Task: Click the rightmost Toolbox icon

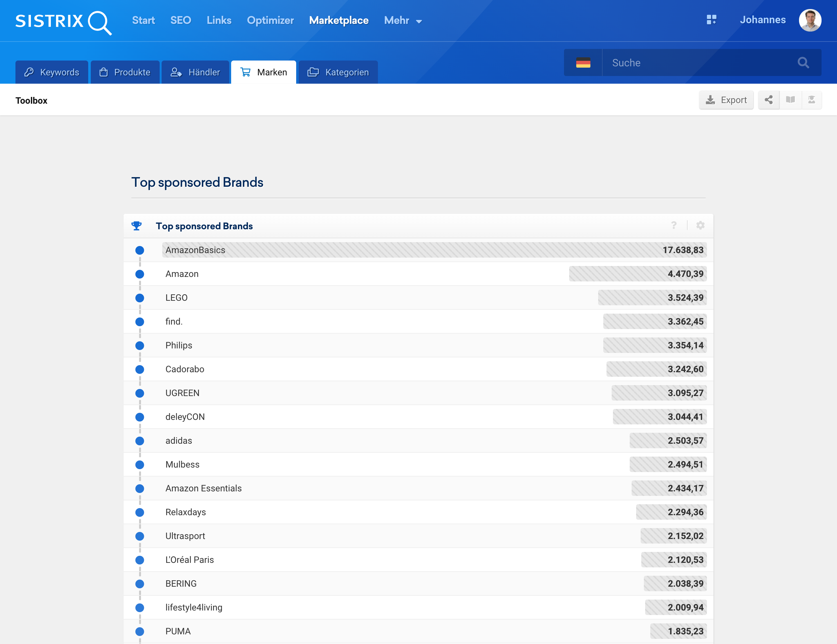Action: [x=812, y=100]
